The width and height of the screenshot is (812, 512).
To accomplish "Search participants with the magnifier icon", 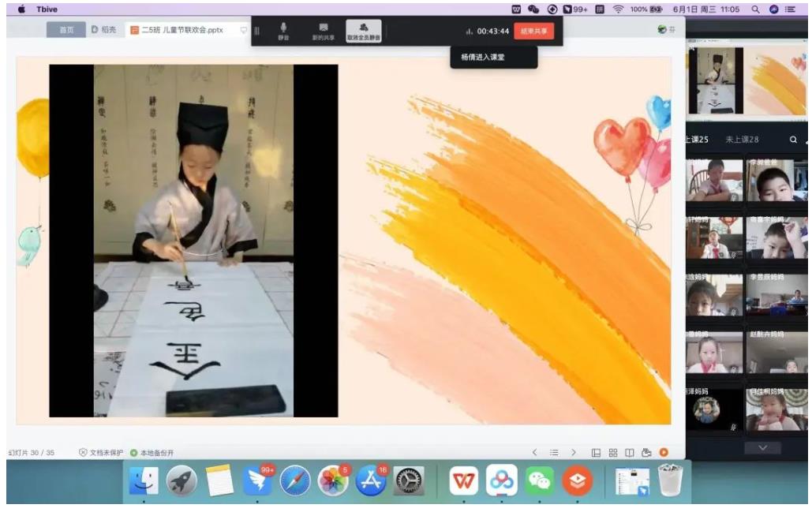I will click(793, 140).
